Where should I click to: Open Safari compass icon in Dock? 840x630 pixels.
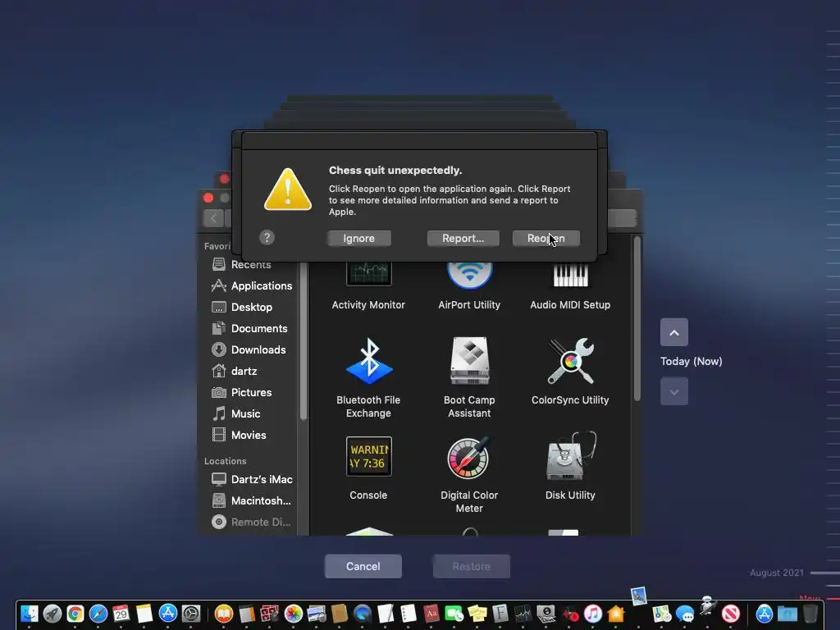[x=98, y=614]
